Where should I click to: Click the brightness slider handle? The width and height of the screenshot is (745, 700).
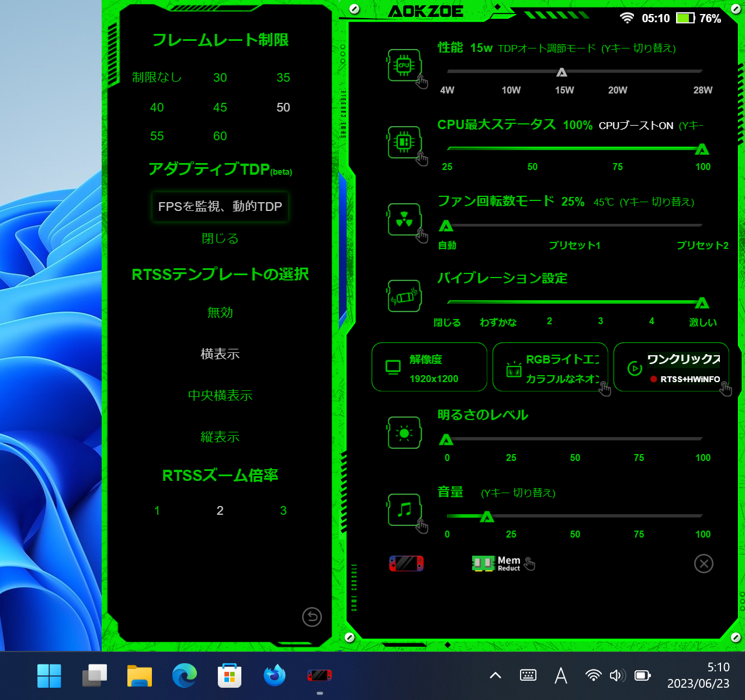coord(446,440)
